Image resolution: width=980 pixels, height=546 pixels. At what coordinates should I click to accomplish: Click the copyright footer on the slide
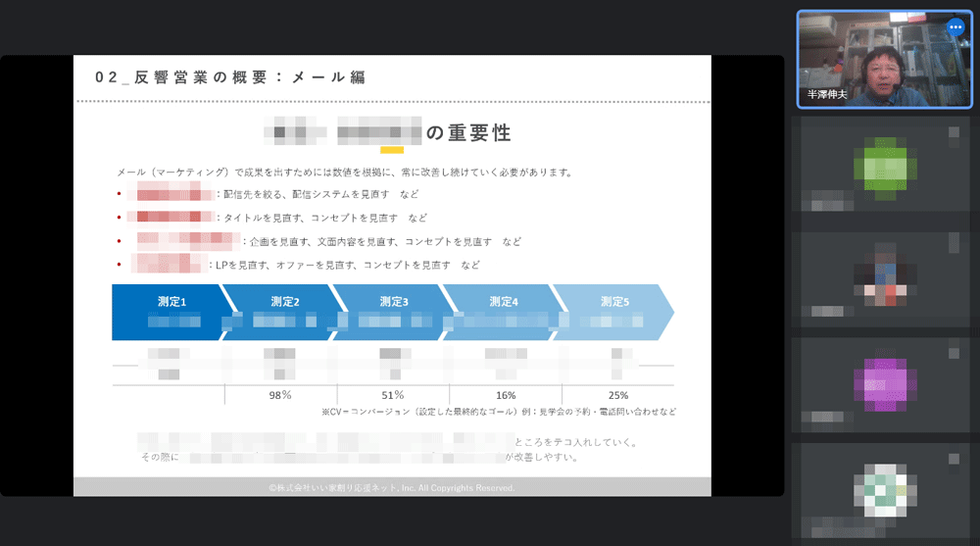pos(392,487)
